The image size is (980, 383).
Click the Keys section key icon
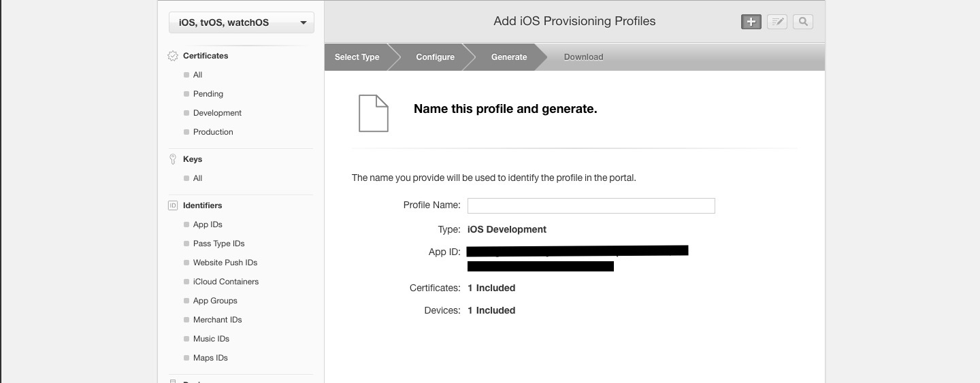click(173, 159)
